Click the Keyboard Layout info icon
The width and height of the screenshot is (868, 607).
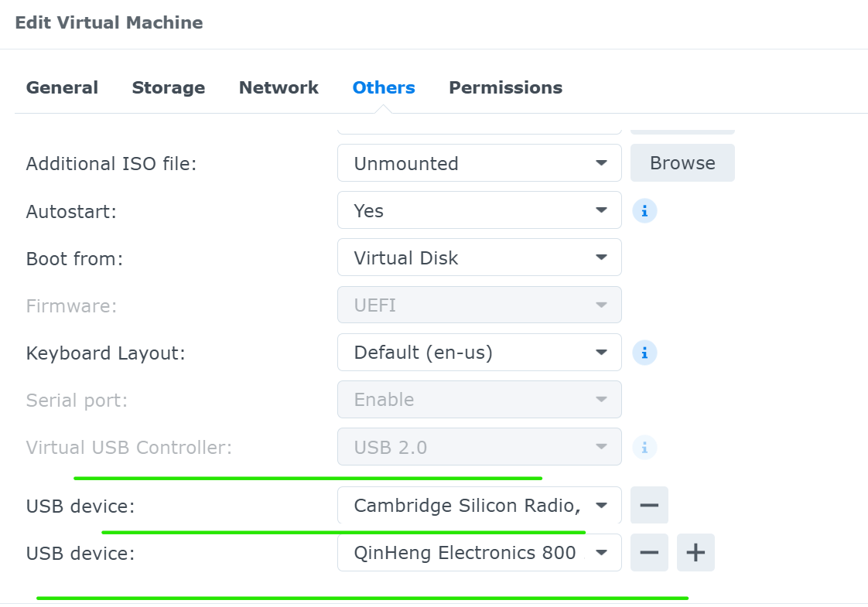click(x=644, y=353)
